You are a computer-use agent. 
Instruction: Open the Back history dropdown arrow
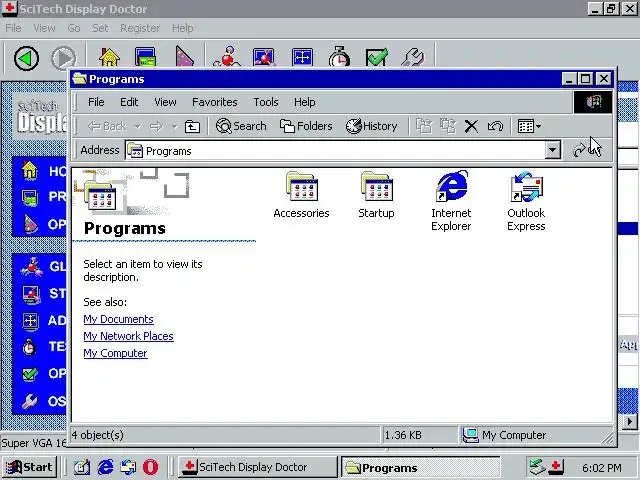click(138, 127)
